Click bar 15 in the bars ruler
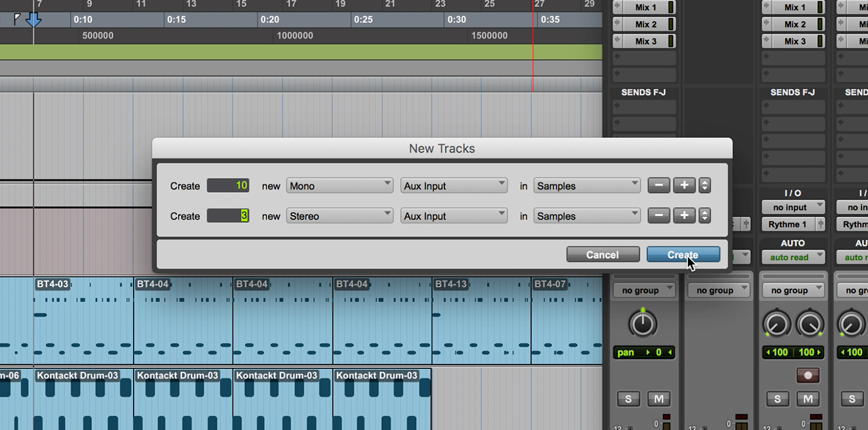Screen dimensions: 868x430 tap(241, 4)
